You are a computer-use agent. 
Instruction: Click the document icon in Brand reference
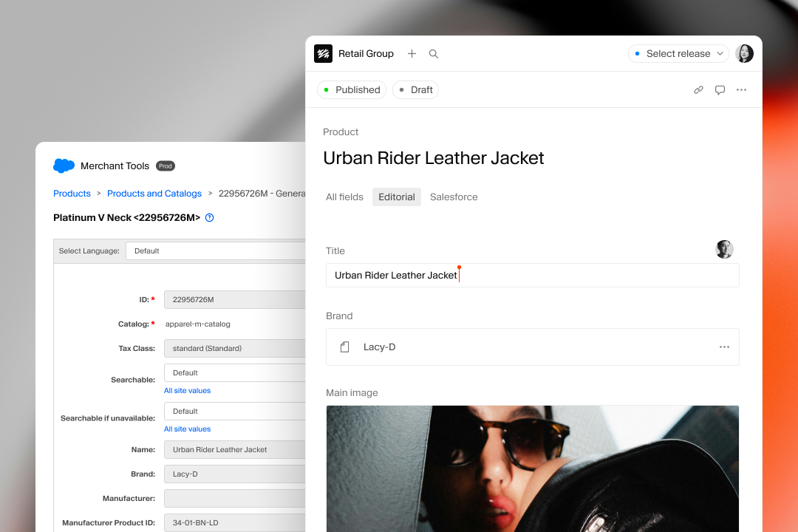[344, 347]
